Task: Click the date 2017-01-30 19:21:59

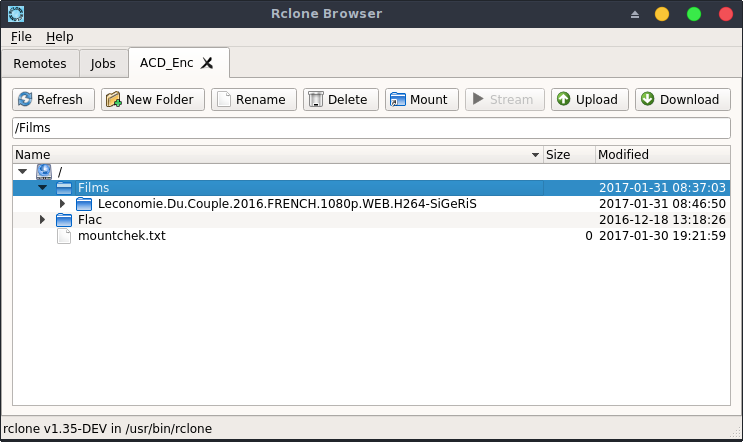Action: tap(662, 236)
